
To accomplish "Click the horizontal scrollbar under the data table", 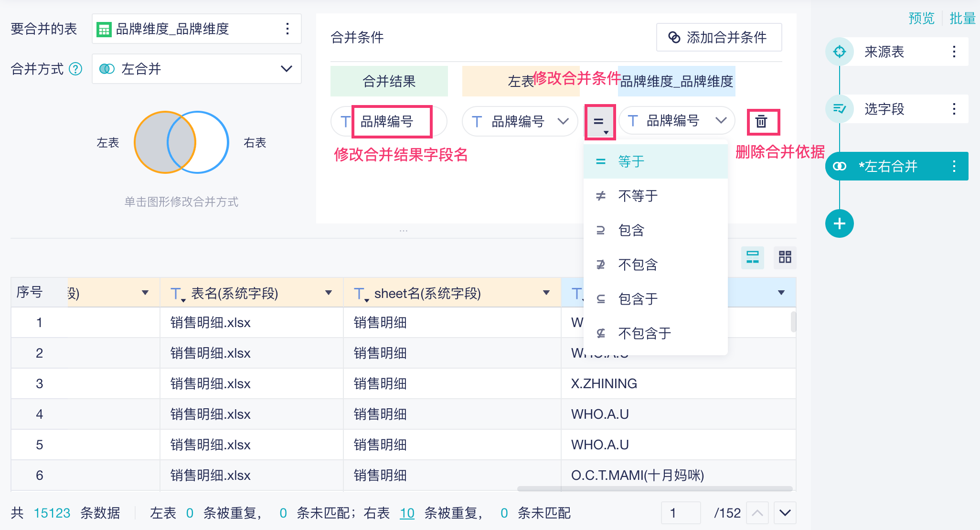I will (654, 489).
